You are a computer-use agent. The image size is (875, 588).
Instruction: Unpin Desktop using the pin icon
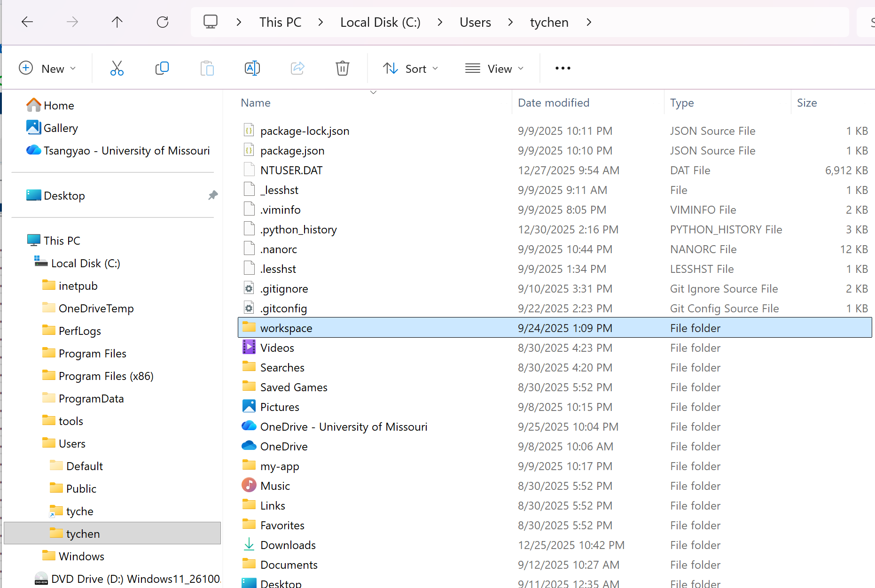click(x=213, y=195)
